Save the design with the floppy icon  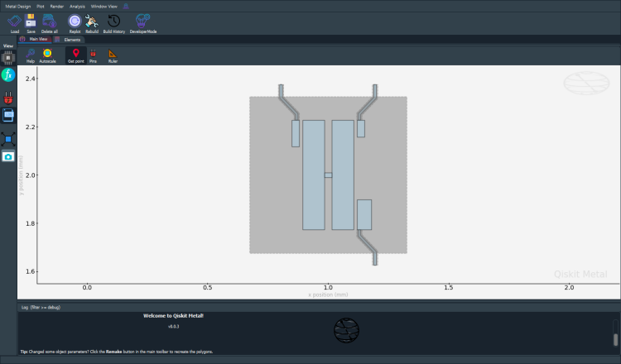[31, 24]
